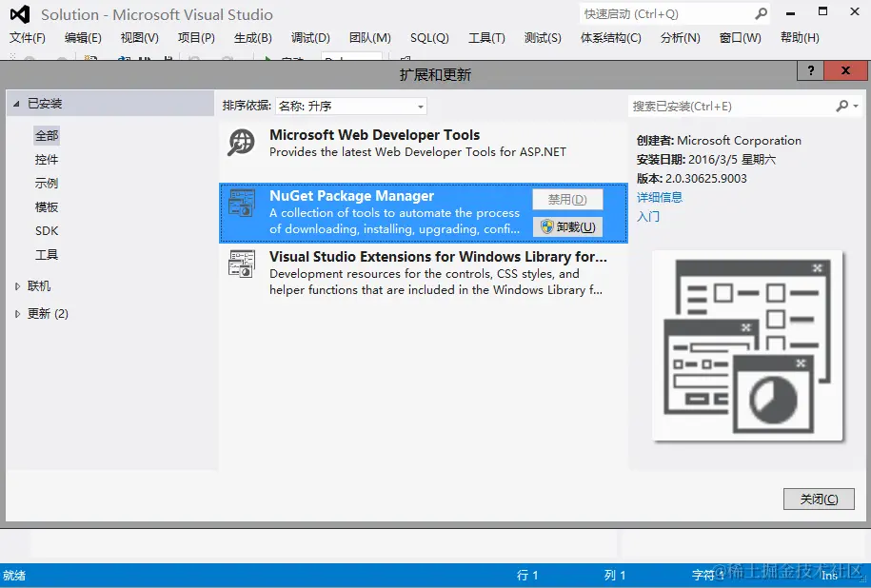Open the 分析(N) menu
Viewport: 871px width, 588px height.
[x=680, y=38]
